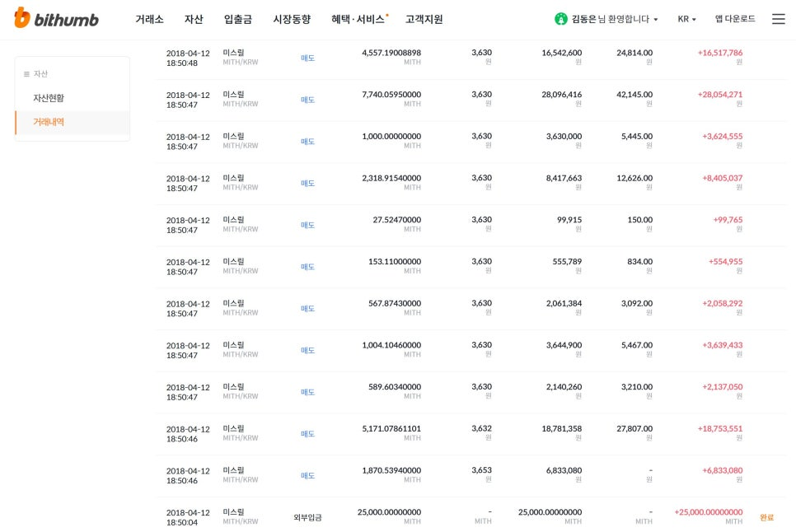Open the 혜택·서비스 menu
Image resolution: width=796 pixels, height=532 pixels.
[x=358, y=19]
